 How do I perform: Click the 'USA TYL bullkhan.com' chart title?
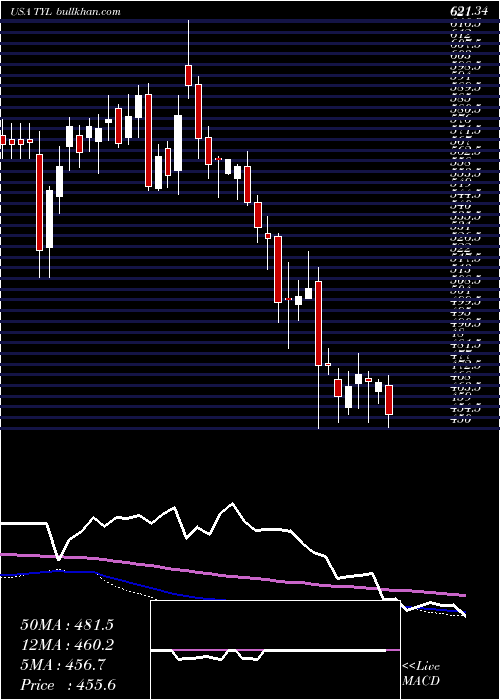tap(65, 12)
